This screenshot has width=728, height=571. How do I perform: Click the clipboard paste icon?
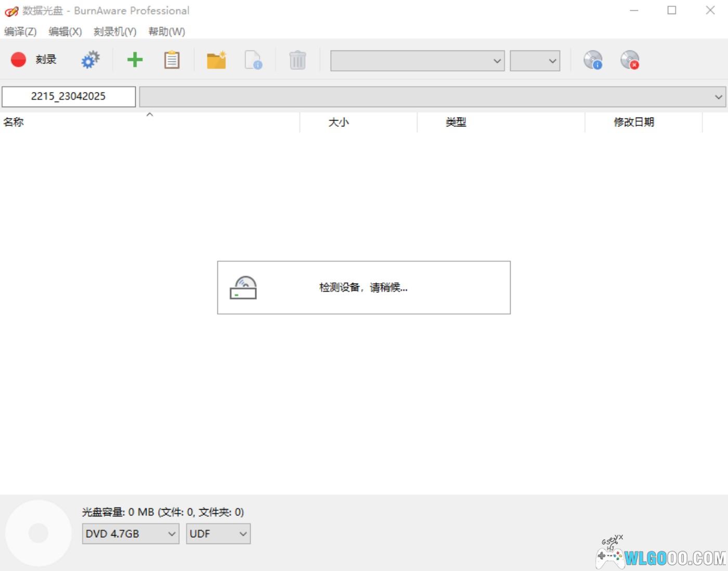(x=172, y=60)
